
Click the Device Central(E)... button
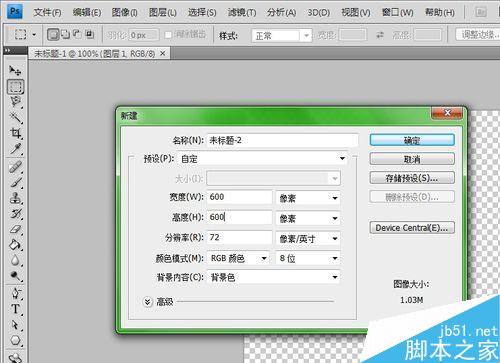[x=412, y=228]
